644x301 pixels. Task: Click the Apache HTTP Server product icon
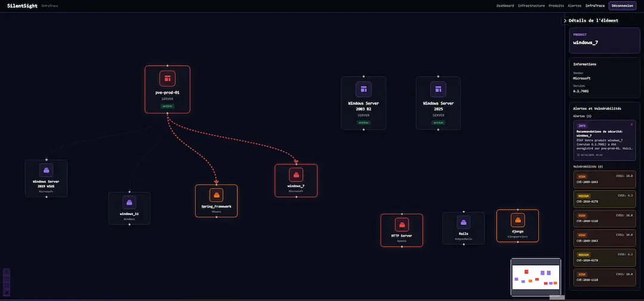tap(402, 225)
